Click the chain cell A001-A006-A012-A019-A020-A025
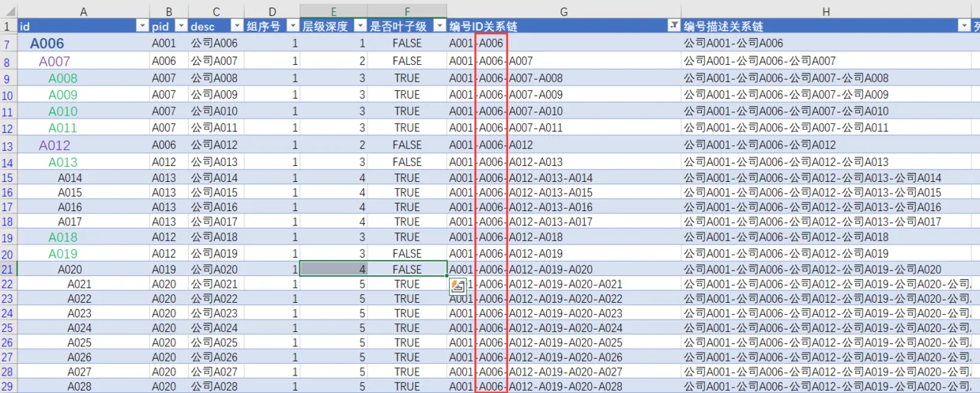 563,342
